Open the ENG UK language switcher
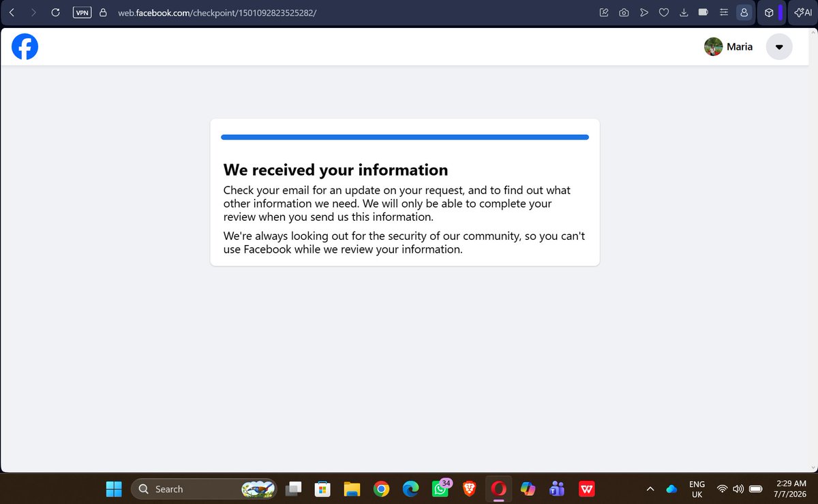 697,488
